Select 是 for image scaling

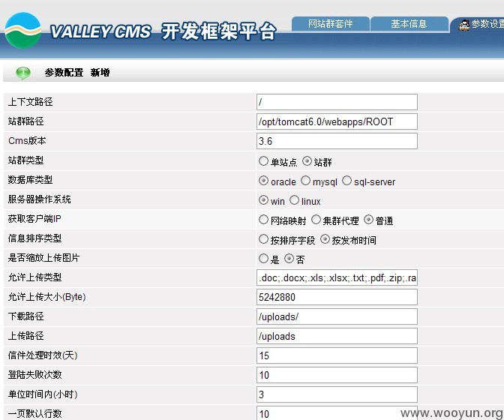click(x=263, y=258)
